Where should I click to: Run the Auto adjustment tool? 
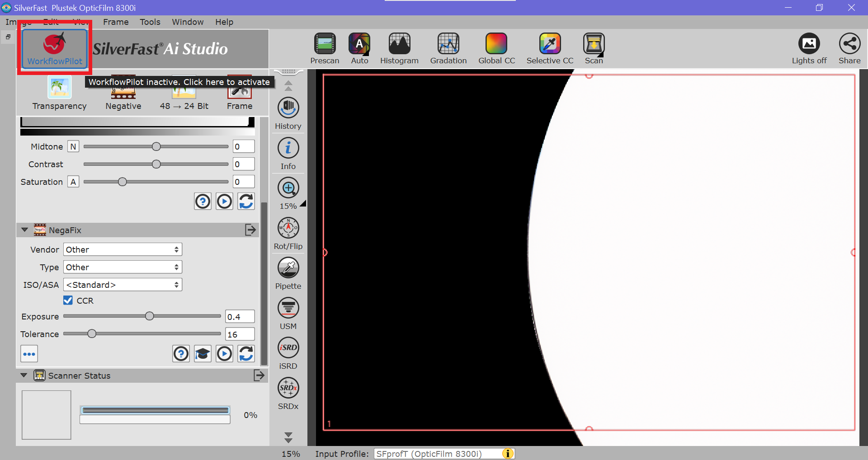(x=359, y=48)
